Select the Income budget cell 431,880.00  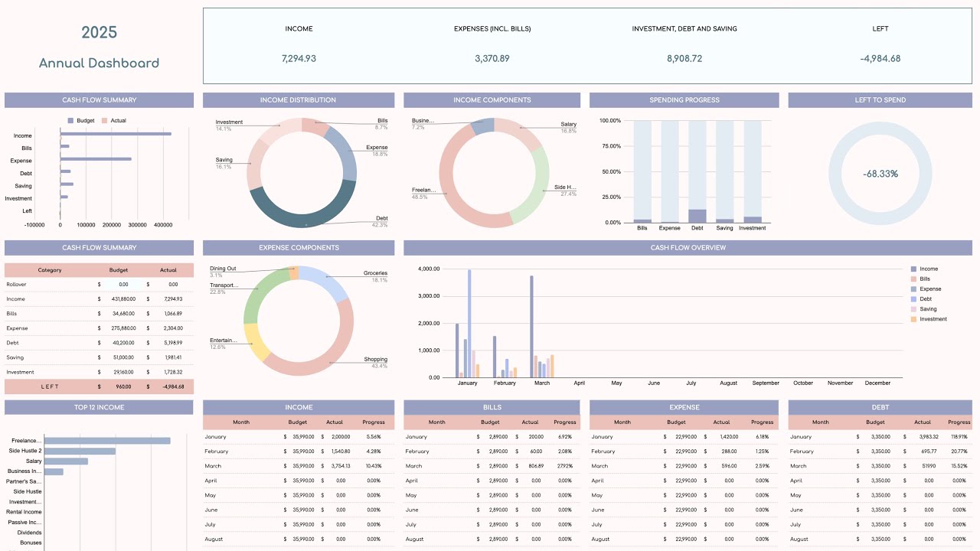(x=118, y=299)
